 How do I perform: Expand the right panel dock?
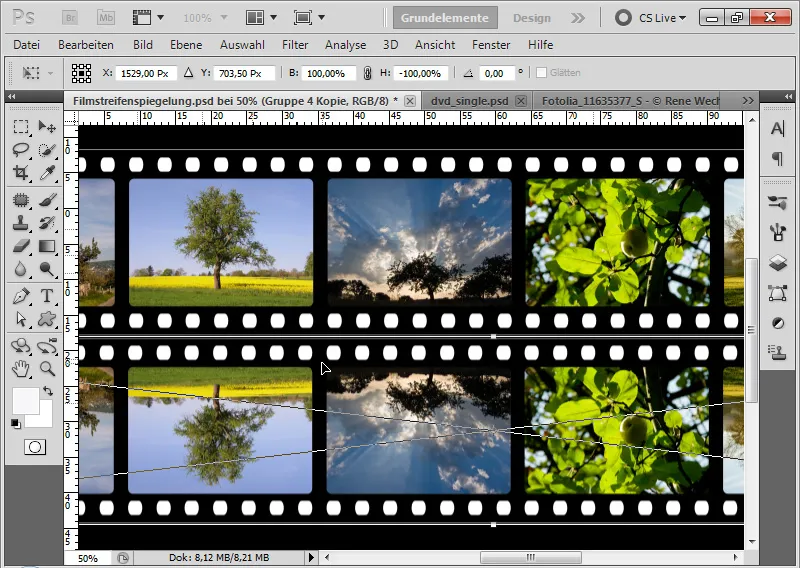[788, 96]
